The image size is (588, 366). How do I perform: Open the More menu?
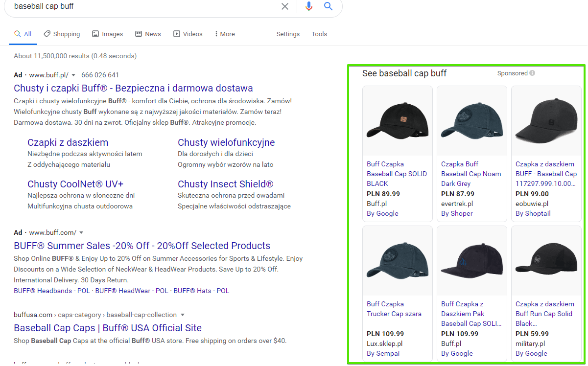tap(225, 34)
